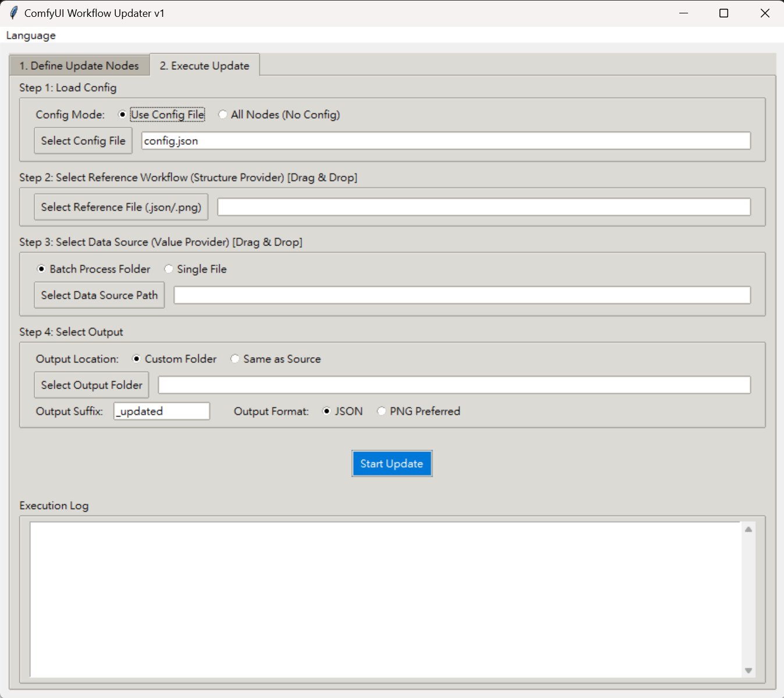Hit the Start Update button
Image resolution: width=784 pixels, height=698 pixels.
pyautogui.click(x=391, y=464)
